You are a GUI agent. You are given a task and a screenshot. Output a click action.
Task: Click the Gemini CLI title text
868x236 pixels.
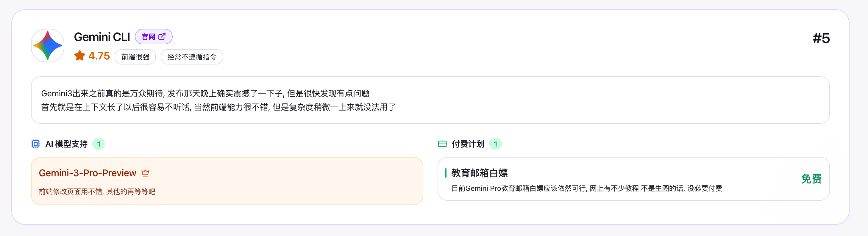pyautogui.click(x=102, y=37)
